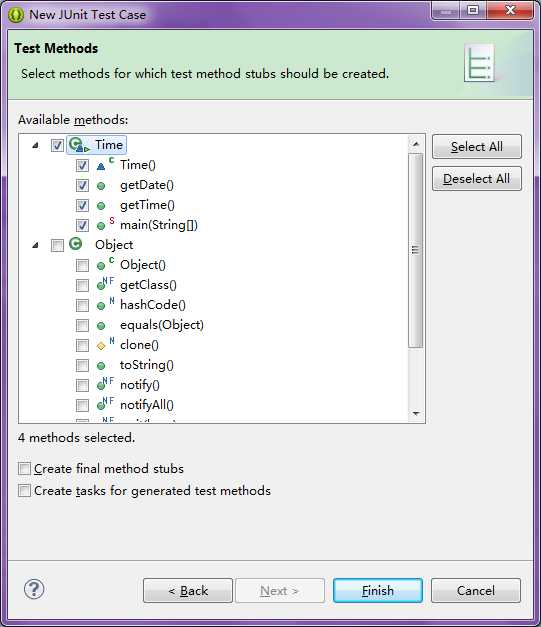
Task: Check the hashCode() checkbox
Action: click(82, 305)
